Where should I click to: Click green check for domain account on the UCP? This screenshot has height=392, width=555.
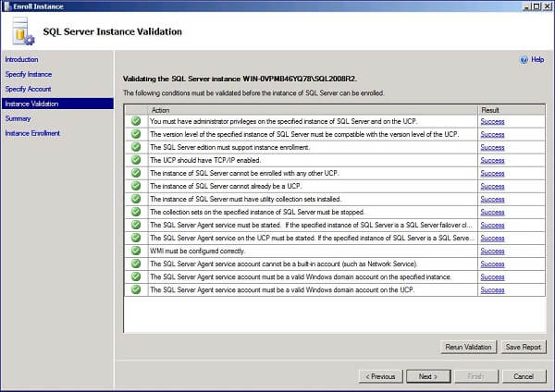click(136, 289)
